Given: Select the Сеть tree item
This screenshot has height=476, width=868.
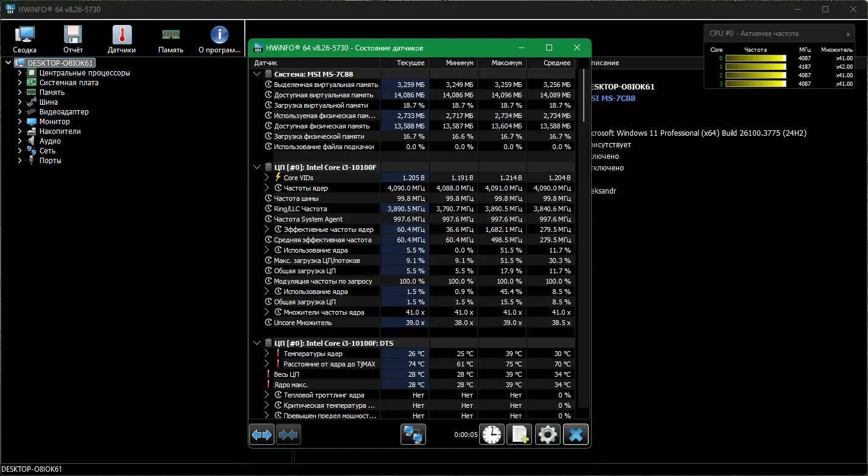Looking at the screenshot, I should 47,151.
